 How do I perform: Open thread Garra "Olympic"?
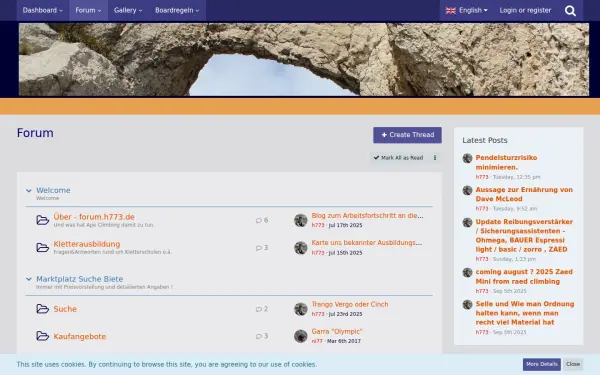pyautogui.click(x=337, y=332)
